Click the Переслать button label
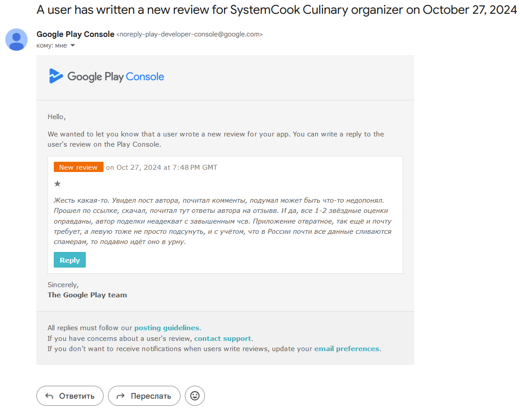 click(x=151, y=396)
